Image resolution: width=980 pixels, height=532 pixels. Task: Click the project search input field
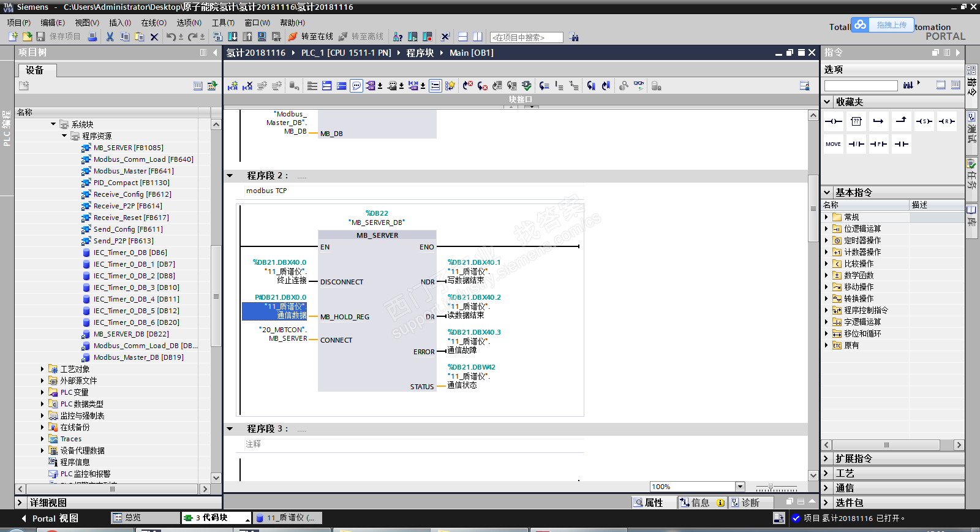526,37
